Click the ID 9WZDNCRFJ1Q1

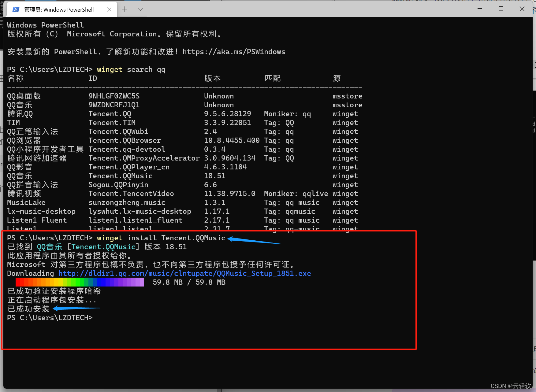point(114,105)
